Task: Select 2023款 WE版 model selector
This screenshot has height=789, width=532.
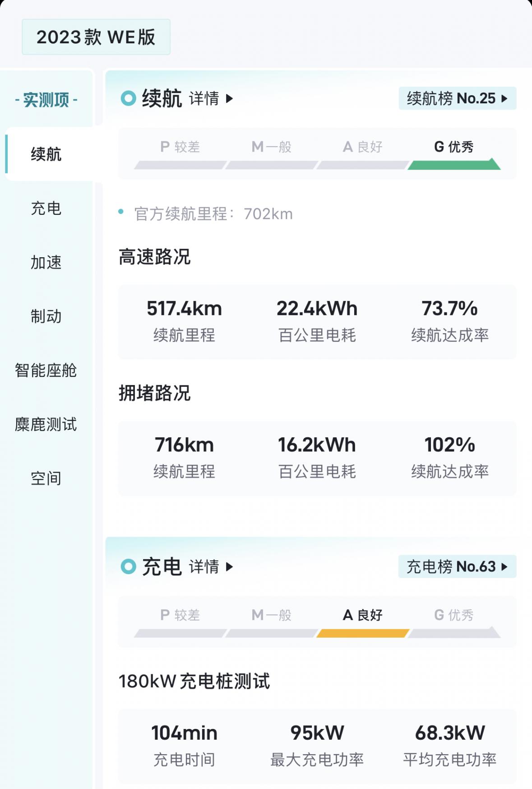Action: click(x=96, y=37)
